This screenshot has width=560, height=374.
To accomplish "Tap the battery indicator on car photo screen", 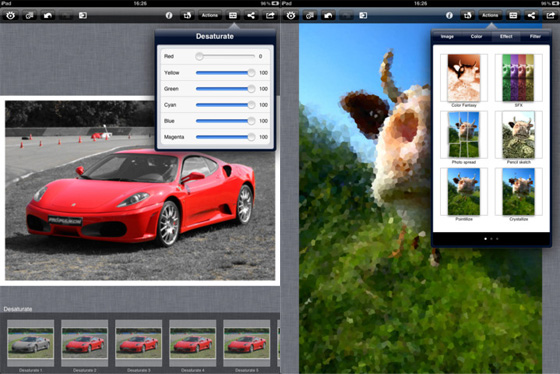I will 275,3.
